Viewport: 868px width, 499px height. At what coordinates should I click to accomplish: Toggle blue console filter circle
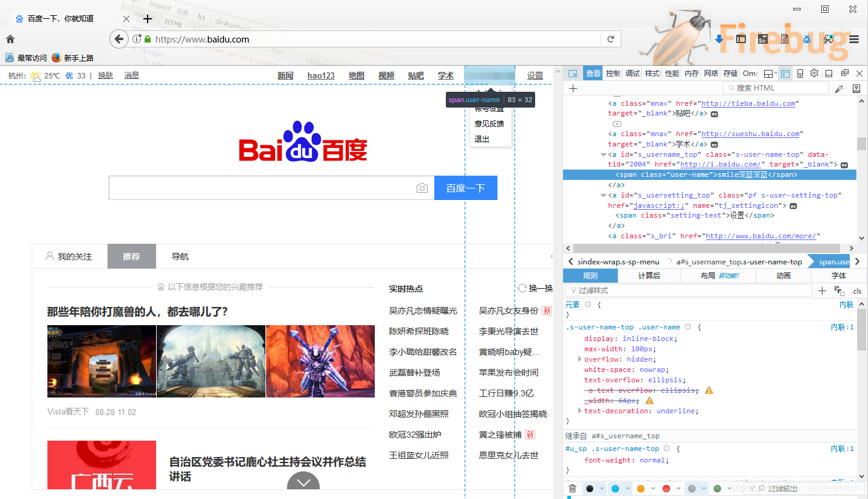(x=615, y=489)
